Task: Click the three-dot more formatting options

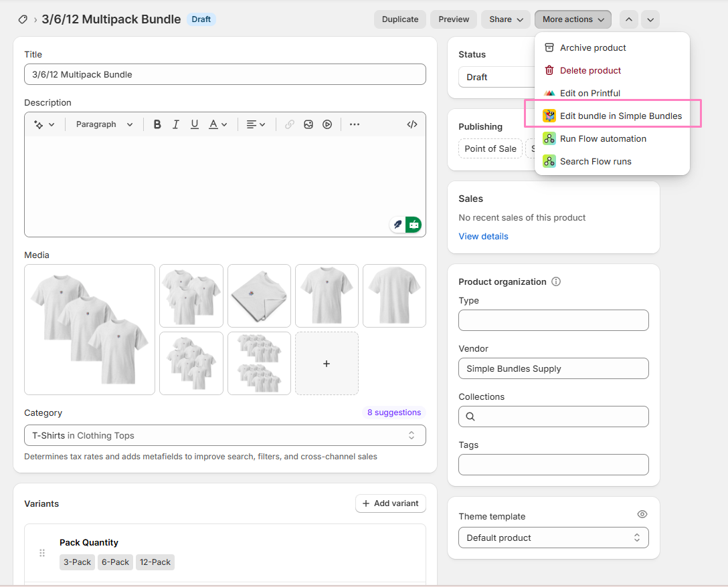Action: pos(355,124)
